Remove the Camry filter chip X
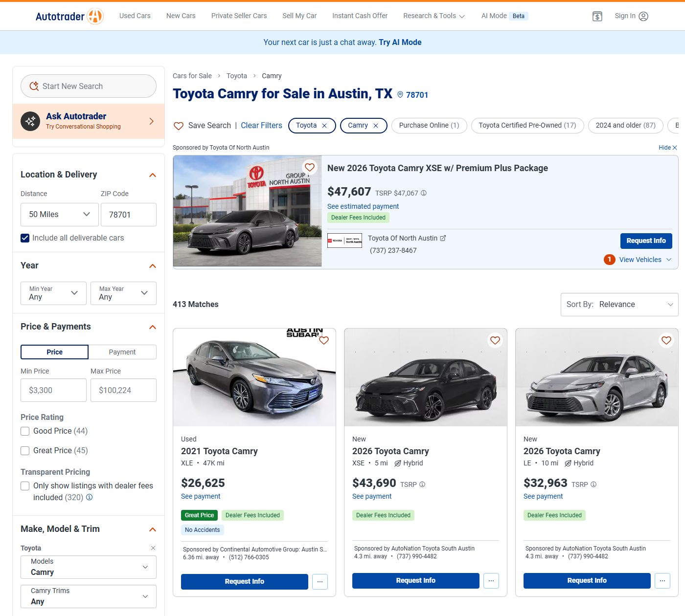 [376, 126]
